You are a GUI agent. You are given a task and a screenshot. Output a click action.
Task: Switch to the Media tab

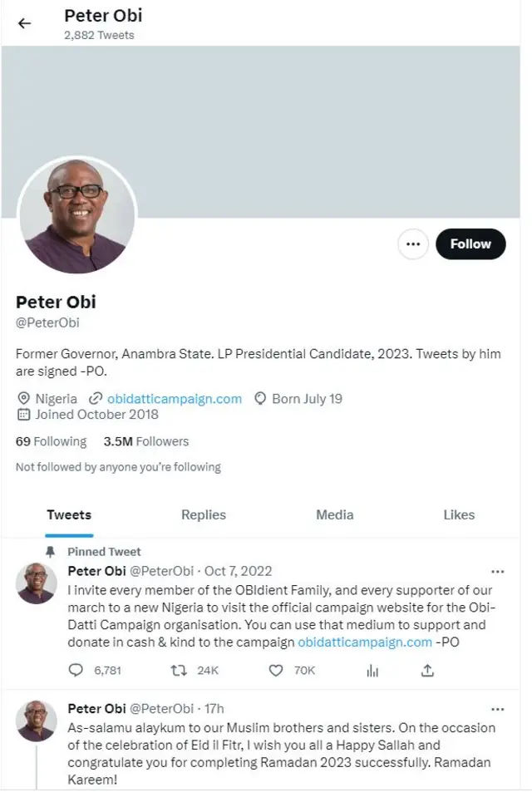pyautogui.click(x=334, y=514)
